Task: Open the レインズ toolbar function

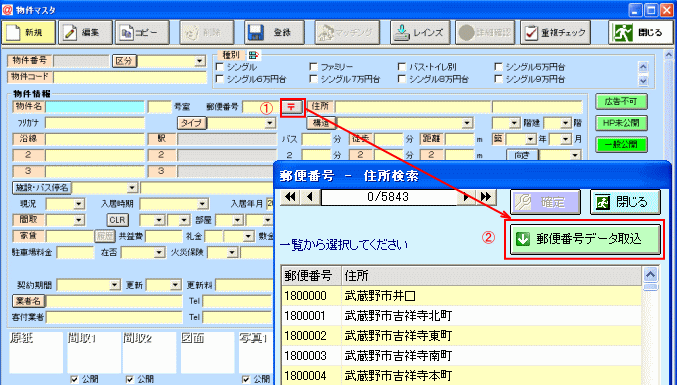Action: click(x=420, y=32)
